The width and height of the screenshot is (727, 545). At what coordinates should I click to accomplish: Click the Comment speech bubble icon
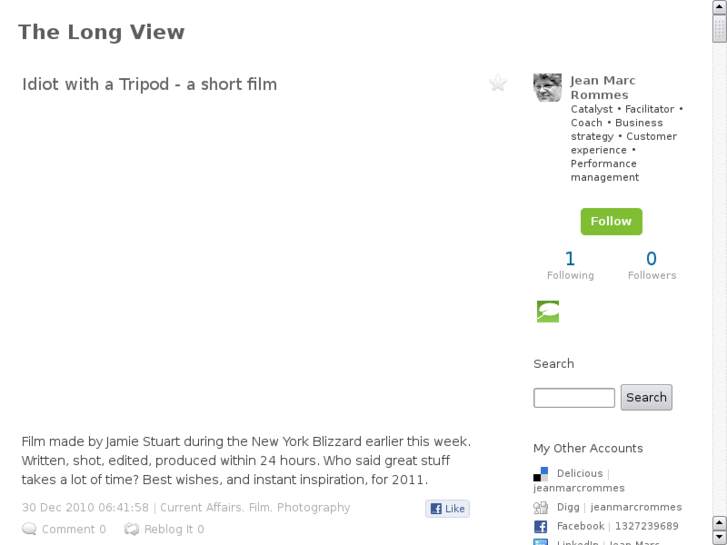[30, 529]
